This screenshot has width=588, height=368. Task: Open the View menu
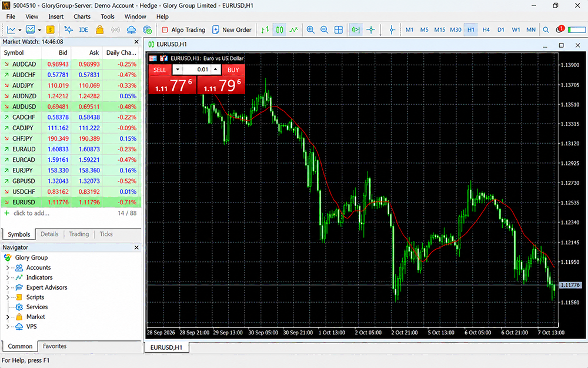point(32,16)
